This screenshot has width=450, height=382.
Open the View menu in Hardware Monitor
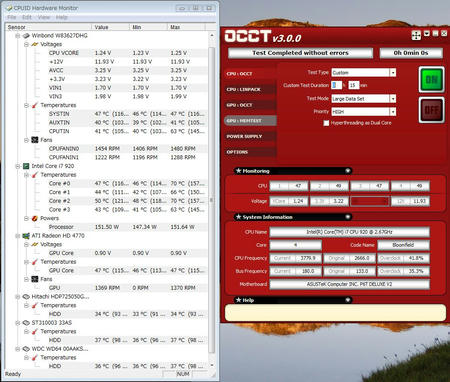click(x=44, y=17)
